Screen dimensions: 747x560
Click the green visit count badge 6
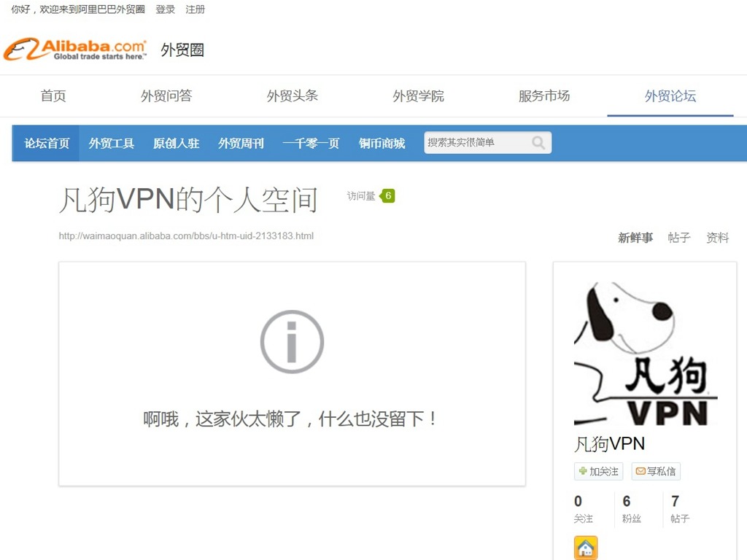(x=387, y=195)
